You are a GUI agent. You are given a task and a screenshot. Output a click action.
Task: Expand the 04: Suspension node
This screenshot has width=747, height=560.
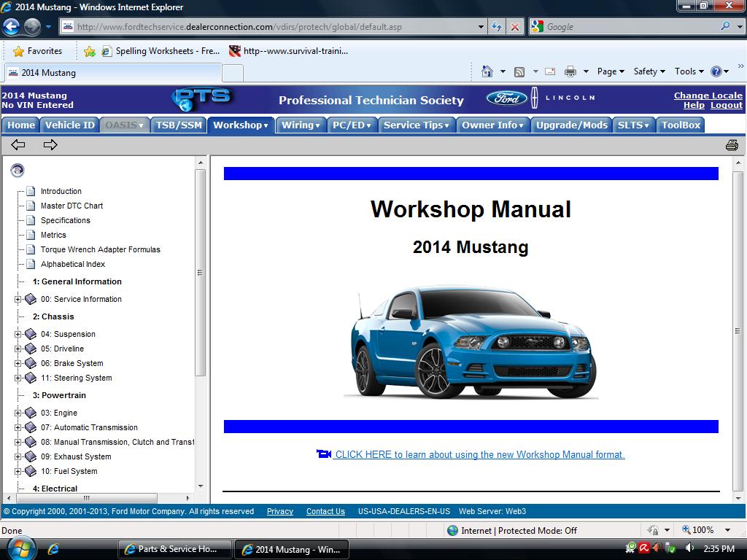18,334
